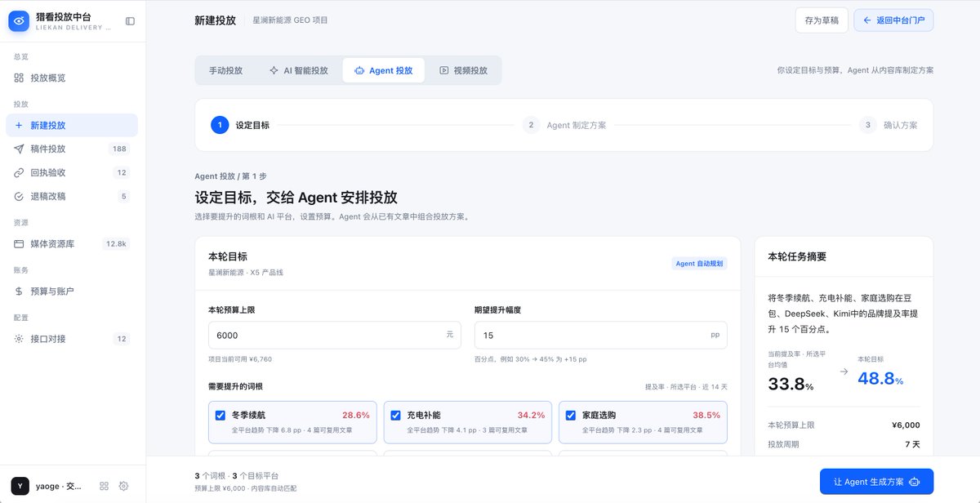The image size is (980, 503).
Task: Click the text 项目当前可用 ¥6,760
Action: [x=240, y=359]
